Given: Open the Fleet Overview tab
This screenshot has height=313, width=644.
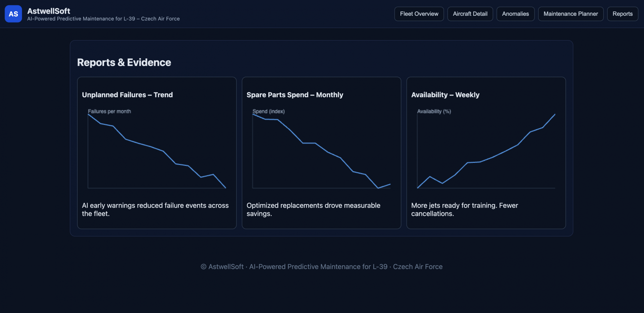Looking at the screenshot, I should [419, 14].
